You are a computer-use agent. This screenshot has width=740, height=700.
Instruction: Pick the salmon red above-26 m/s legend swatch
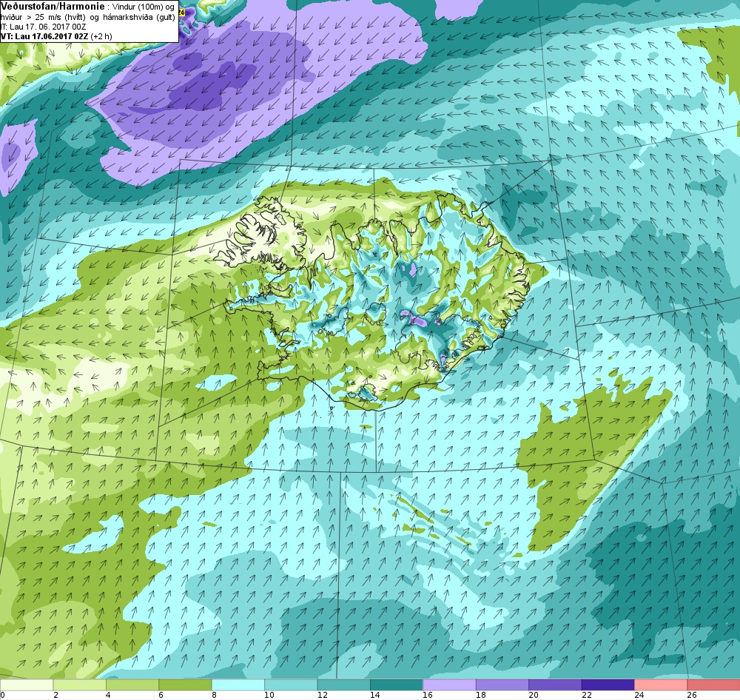point(713,684)
